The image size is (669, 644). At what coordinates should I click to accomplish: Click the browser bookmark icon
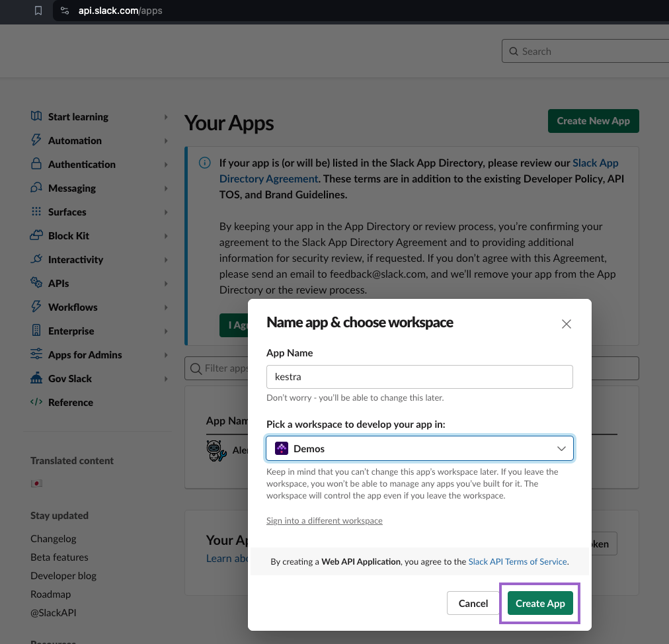click(38, 11)
